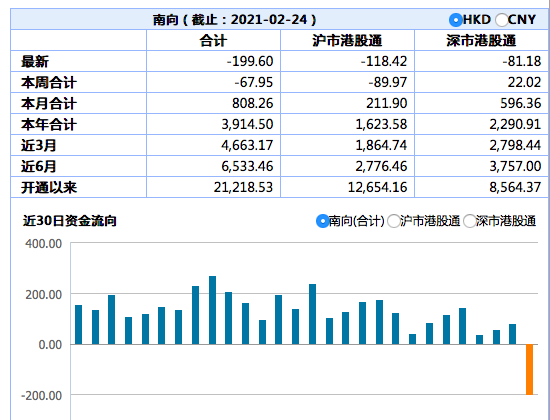Click the -199.60 latest total cell

coord(213,61)
